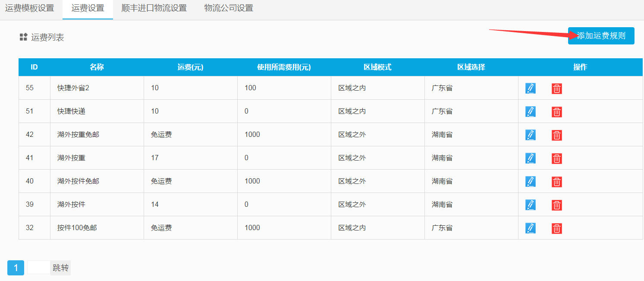Click trash icon for 快捷快递 row
Screen dimensions: 644x281
(x=557, y=112)
